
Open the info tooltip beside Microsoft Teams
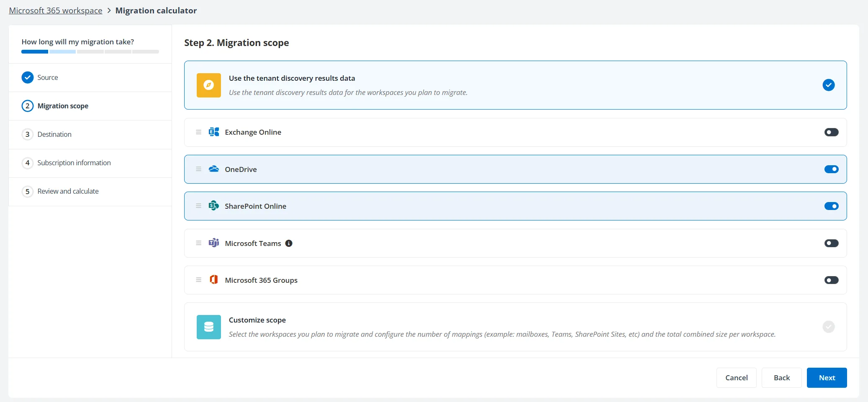click(x=289, y=243)
